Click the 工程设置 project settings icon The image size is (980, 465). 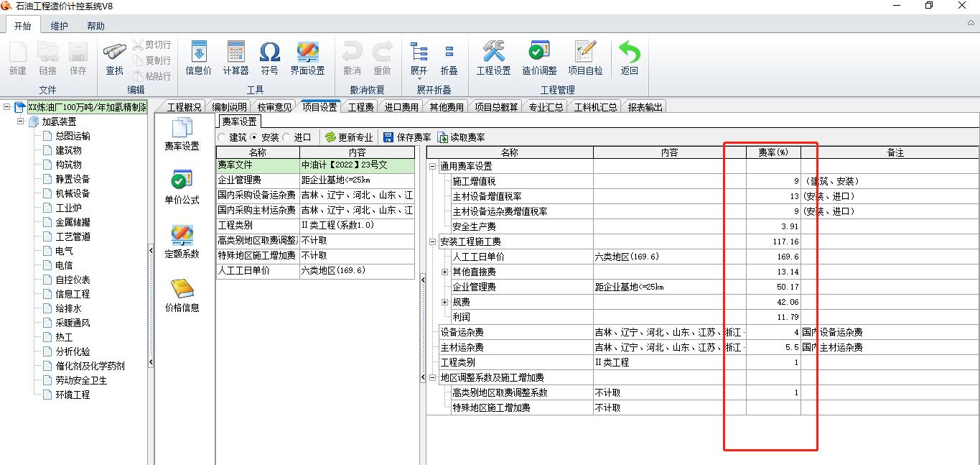pos(493,57)
